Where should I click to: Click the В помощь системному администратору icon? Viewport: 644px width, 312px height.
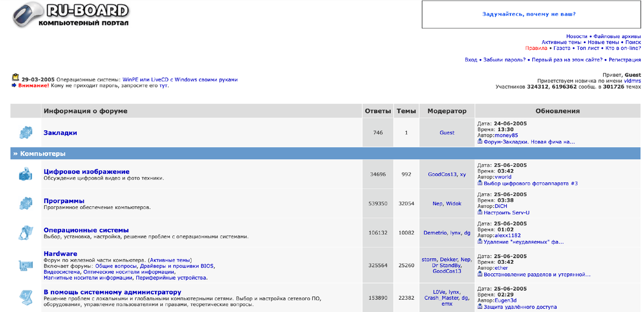pyautogui.click(x=26, y=298)
